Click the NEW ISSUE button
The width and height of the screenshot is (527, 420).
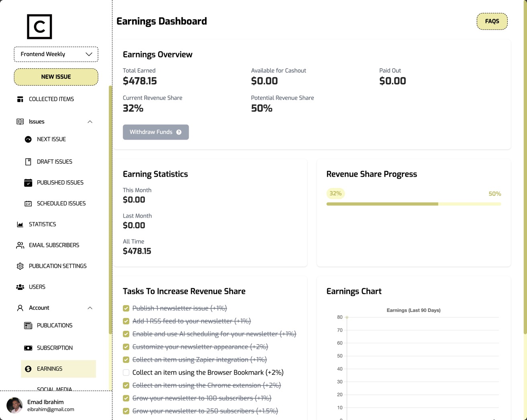point(56,76)
